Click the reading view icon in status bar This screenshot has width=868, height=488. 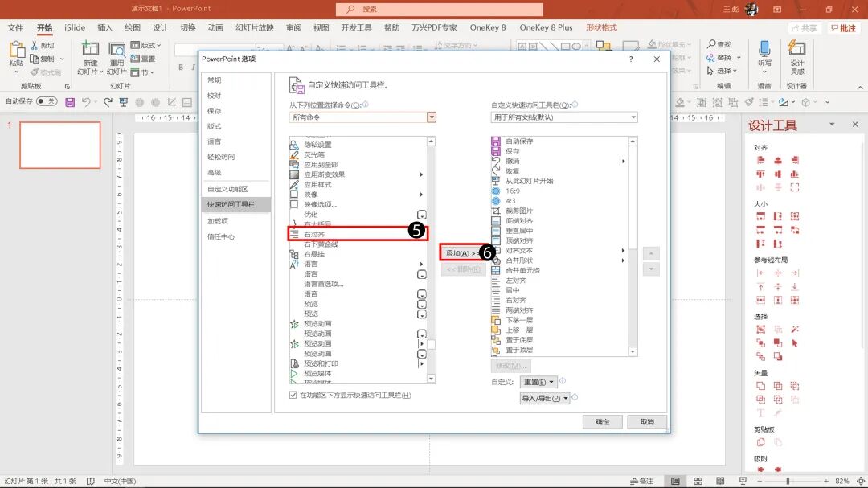coord(720,481)
